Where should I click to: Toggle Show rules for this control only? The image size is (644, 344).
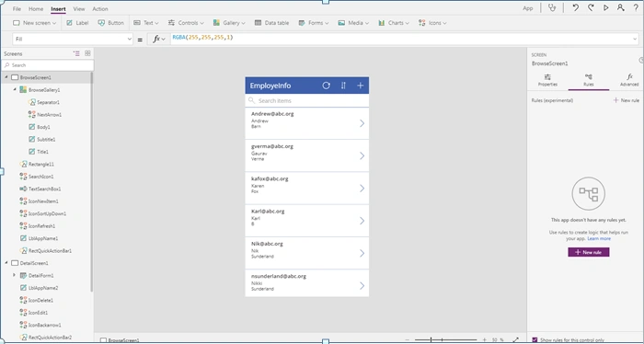[535, 340]
